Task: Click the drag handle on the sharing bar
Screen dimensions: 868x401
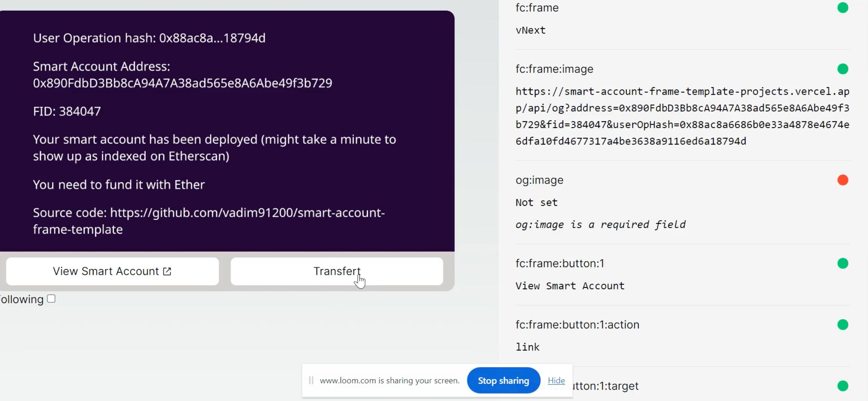Action: tap(311, 380)
